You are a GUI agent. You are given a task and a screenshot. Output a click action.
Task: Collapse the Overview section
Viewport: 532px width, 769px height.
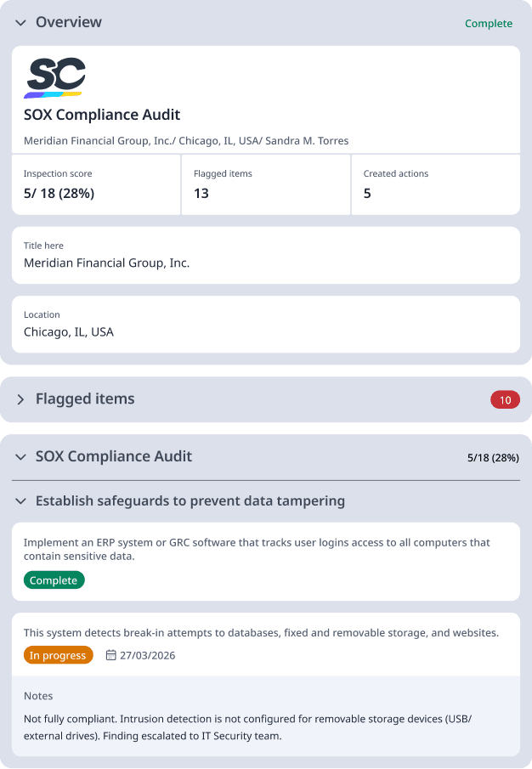[20, 23]
